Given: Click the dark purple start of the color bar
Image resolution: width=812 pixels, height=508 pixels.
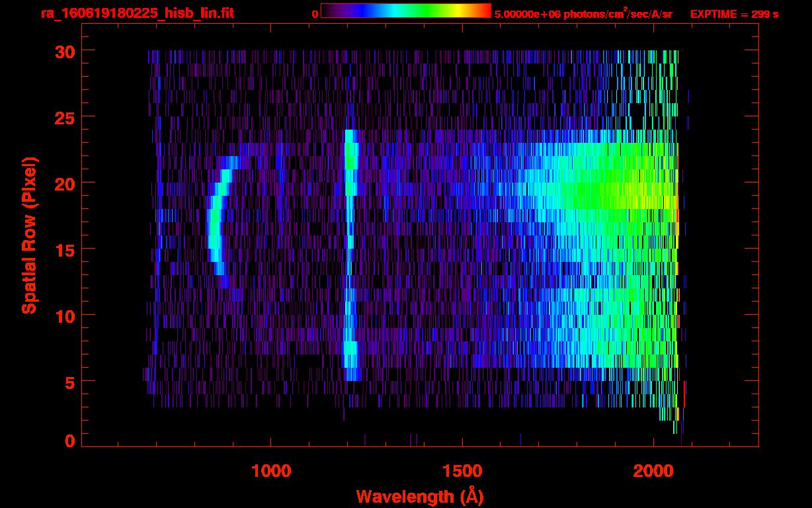Looking at the screenshot, I should (x=327, y=11).
